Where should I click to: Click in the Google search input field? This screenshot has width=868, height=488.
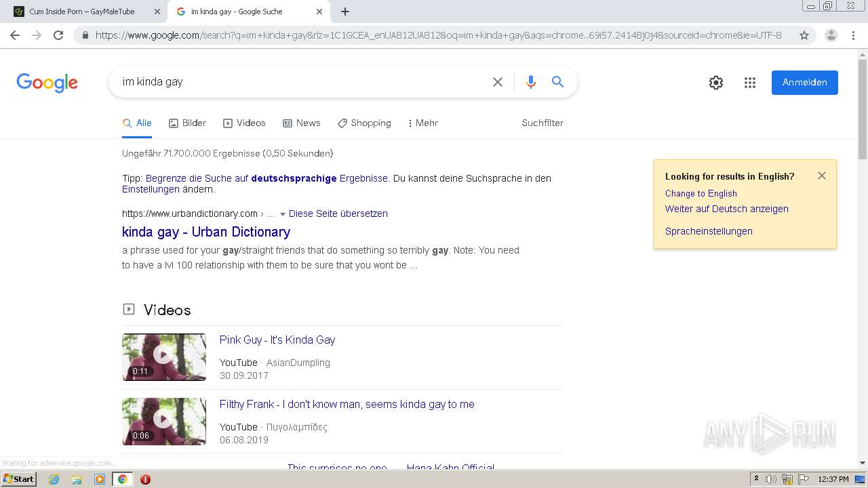coord(302,82)
